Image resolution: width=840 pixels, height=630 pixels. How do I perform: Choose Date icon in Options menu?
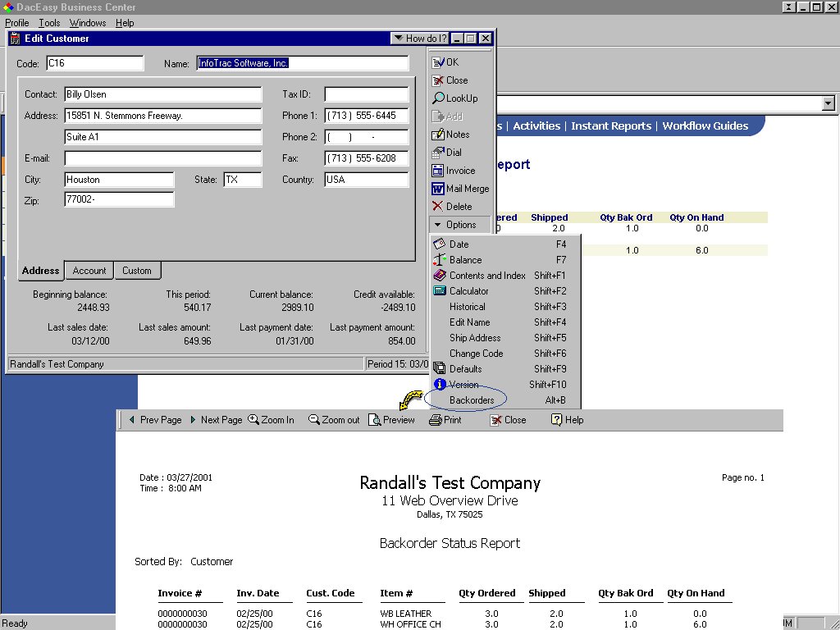440,244
